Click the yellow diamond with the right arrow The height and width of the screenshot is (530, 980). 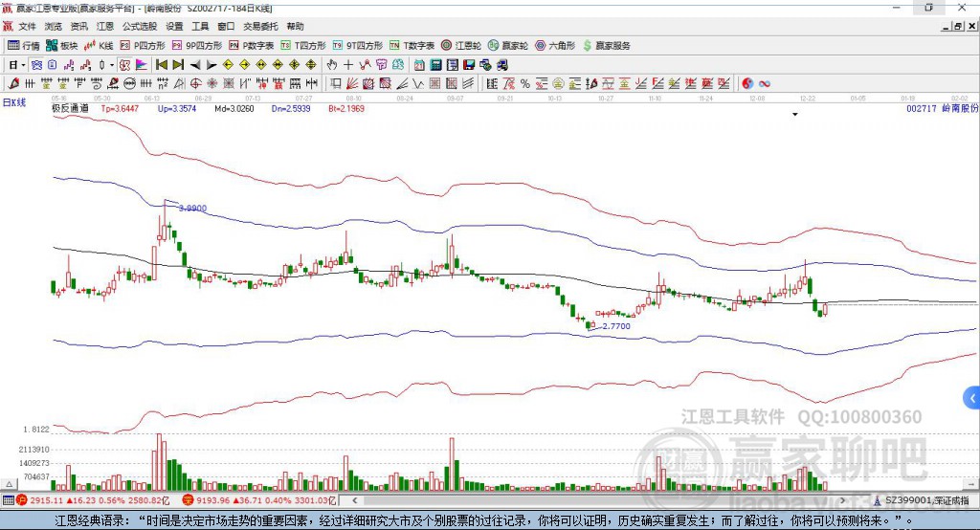pos(244,65)
